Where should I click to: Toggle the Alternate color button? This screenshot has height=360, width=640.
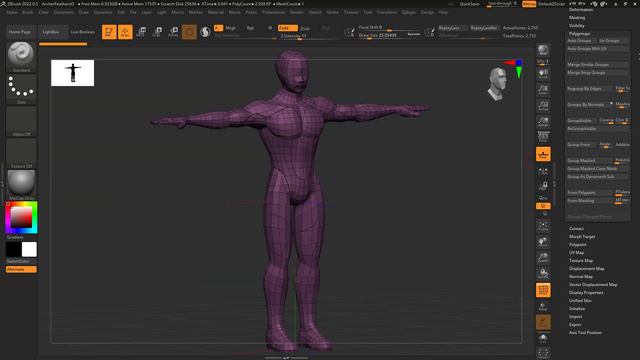(x=21, y=269)
